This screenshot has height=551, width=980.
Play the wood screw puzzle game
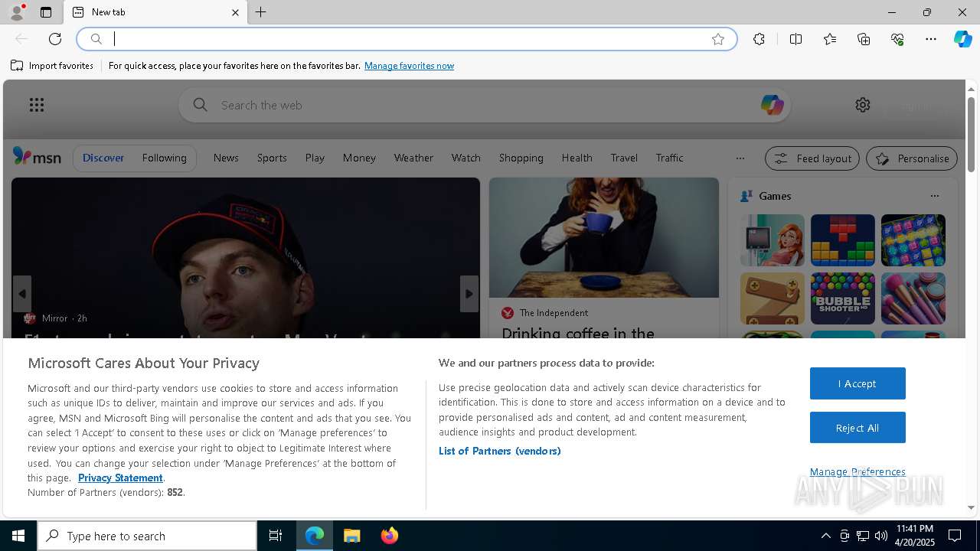coord(772,298)
